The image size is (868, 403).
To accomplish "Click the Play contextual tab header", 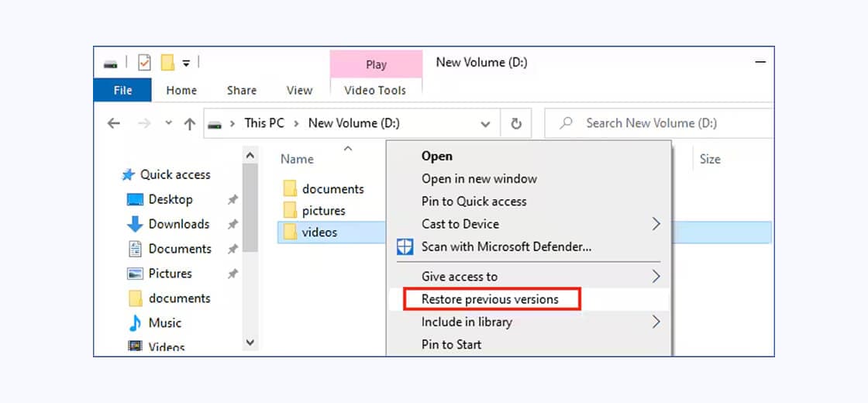I will [376, 64].
